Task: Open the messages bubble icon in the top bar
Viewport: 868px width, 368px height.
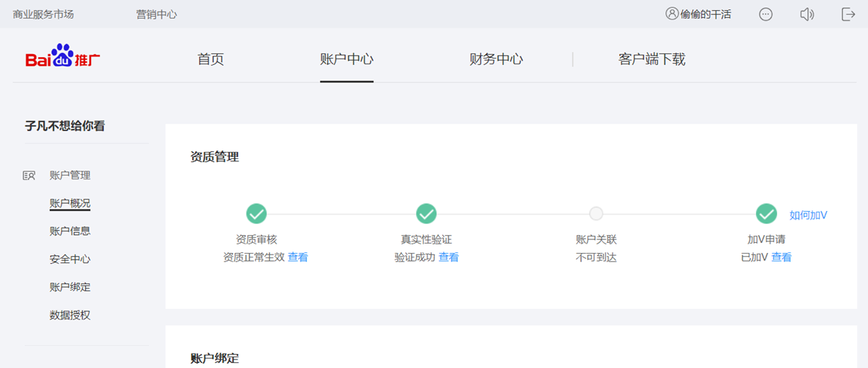Action: 766,14
